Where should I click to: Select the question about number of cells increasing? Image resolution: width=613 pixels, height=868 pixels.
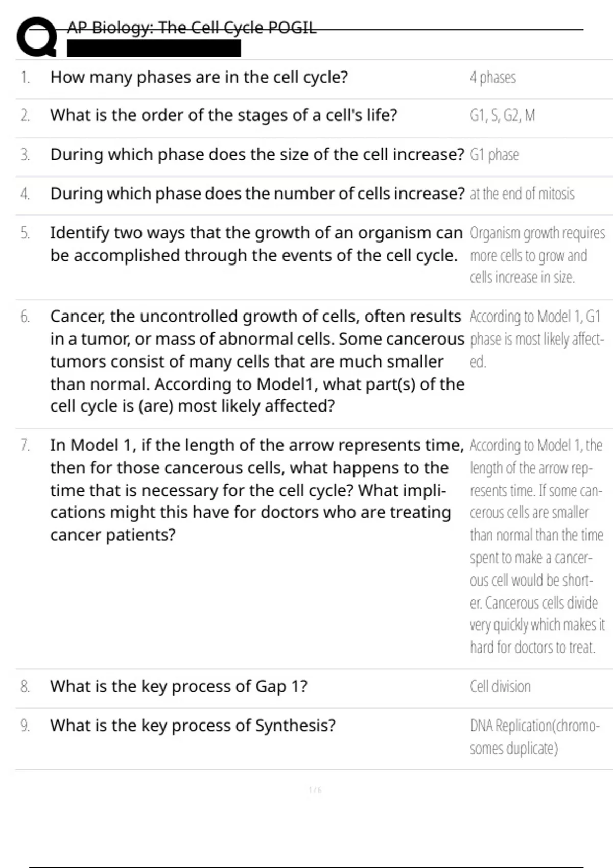[x=257, y=194]
